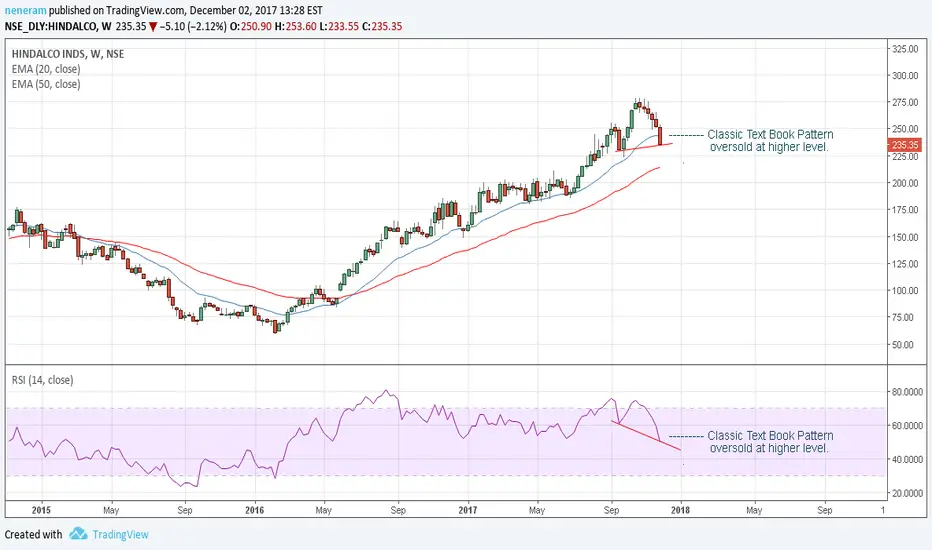The height and width of the screenshot is (550, 932).
Task: Click the neneram author name link
Action: point(25,10)
